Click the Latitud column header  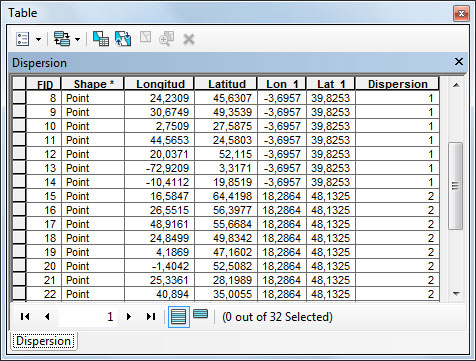click(x=226, y=84)
